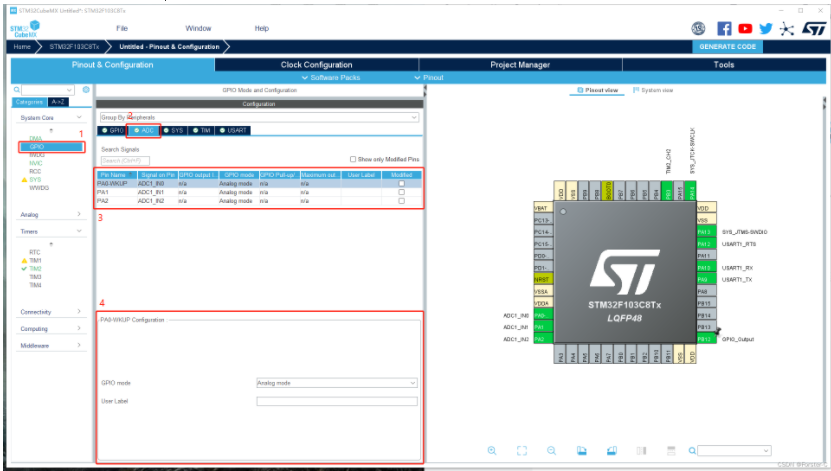Open the Group By Peripherals dropdown
Viewport: 831px width, 471px height.
click(x=259, y=117)
